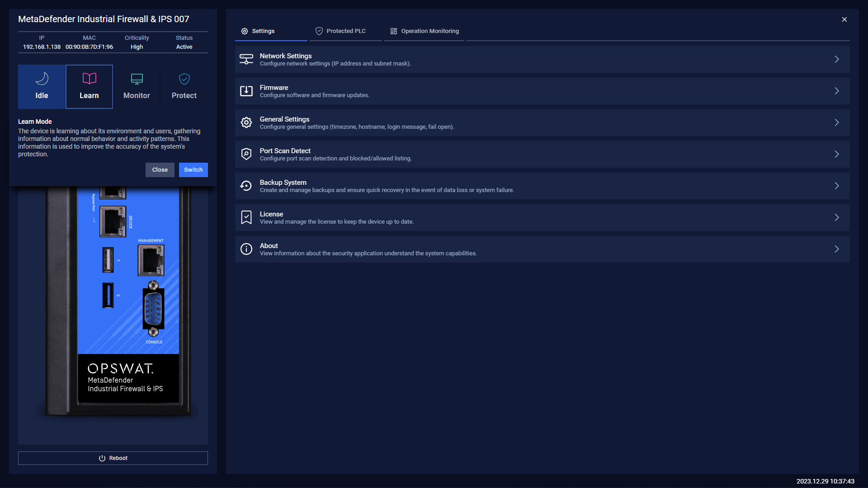Select the Idle mode moon icon
The image size is (868, 488).
pyautogui.click(x=42, y=79)
